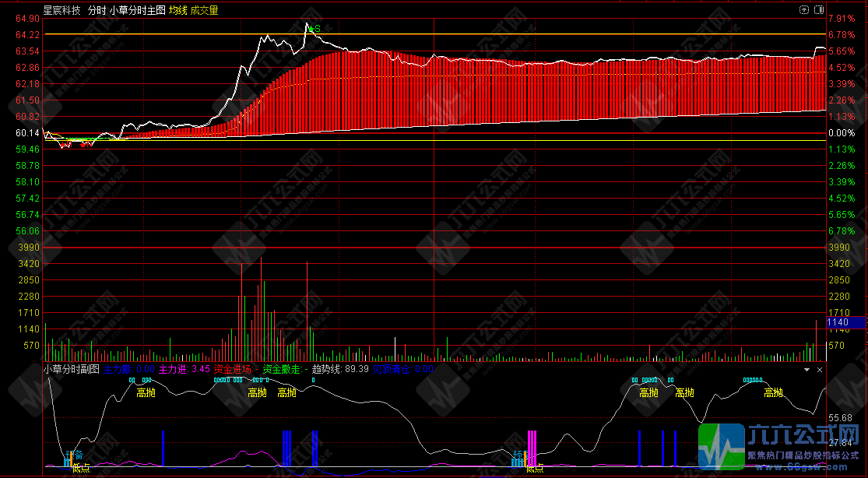Viewport: 868px width, 478px height.
Task: Click the 成交量 volume legend label
Action: pyautogui.click(x=204, y=11)
